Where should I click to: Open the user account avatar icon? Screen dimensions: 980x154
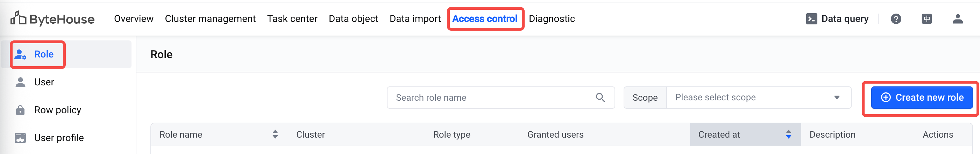click(x=957, y=18)
